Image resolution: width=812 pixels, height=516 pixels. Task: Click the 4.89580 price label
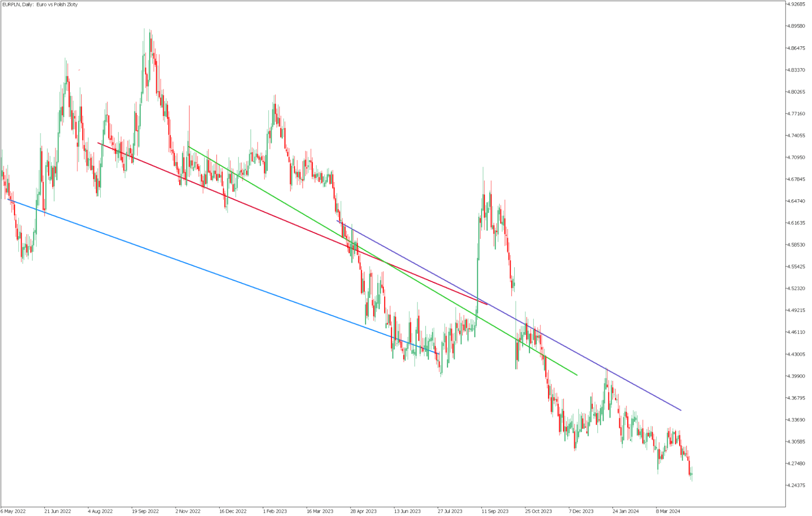(796, 26)
